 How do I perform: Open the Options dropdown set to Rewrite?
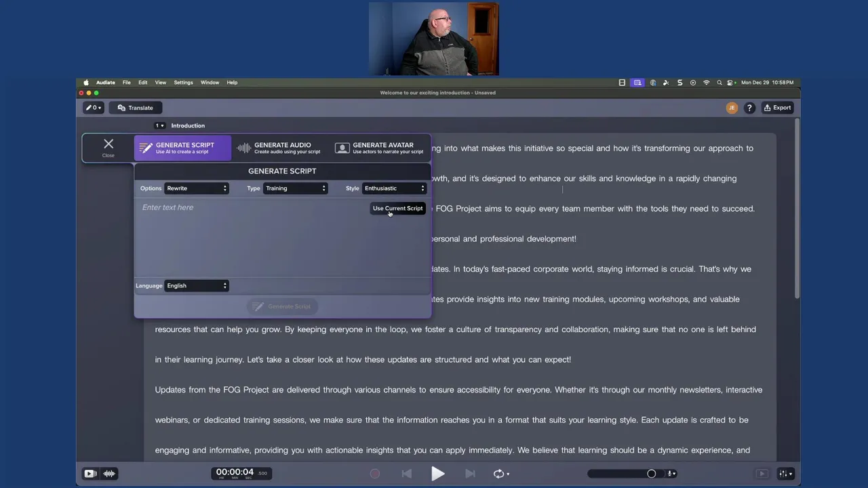(x=197, y=188)
